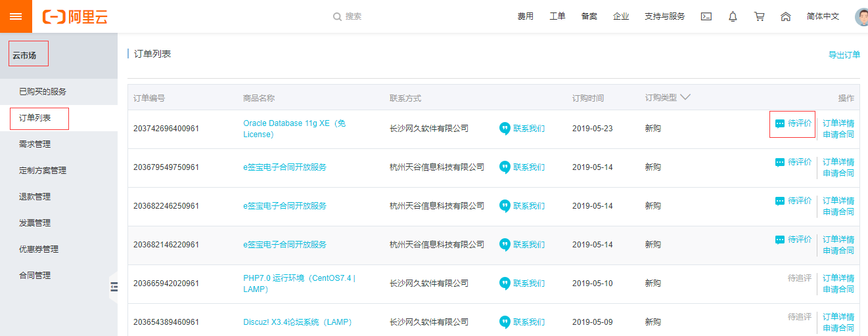868x336 pixels.
Task: Expand the 订购类型 filter arrow
Action: click(685, 97)
